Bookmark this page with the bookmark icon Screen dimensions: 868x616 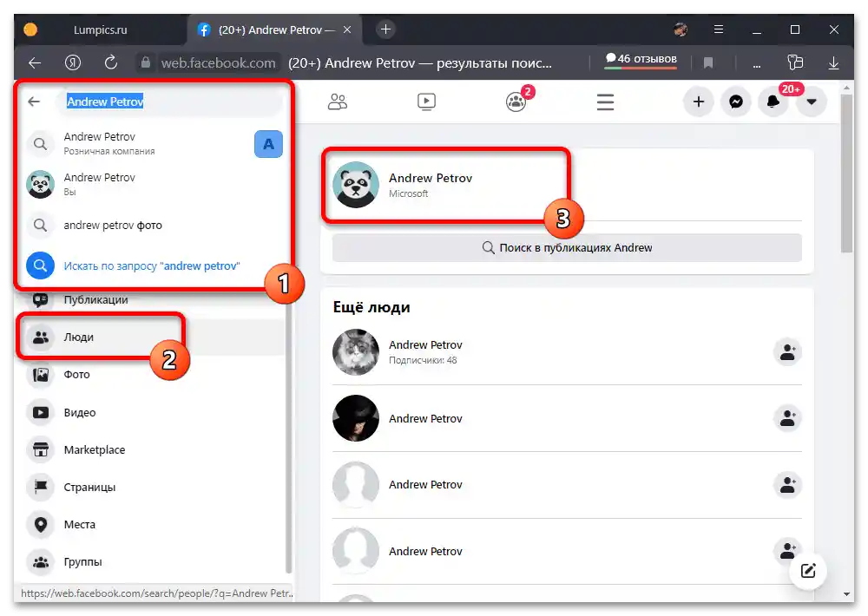coord(708,63)
